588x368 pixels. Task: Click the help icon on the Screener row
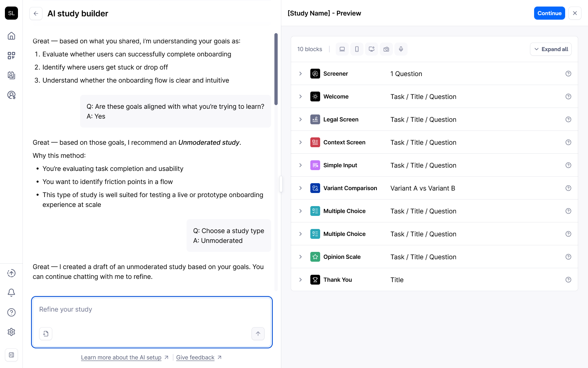pos(568,74)
